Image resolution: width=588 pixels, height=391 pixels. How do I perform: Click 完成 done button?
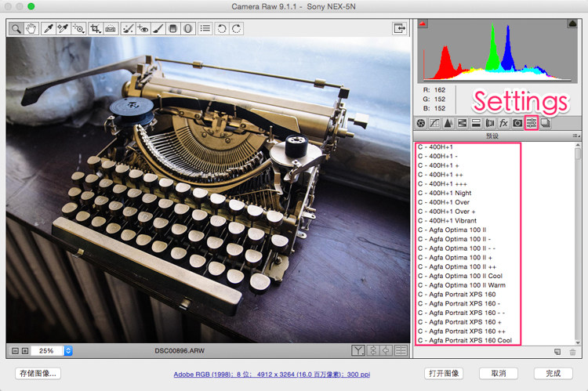point(554,374)
